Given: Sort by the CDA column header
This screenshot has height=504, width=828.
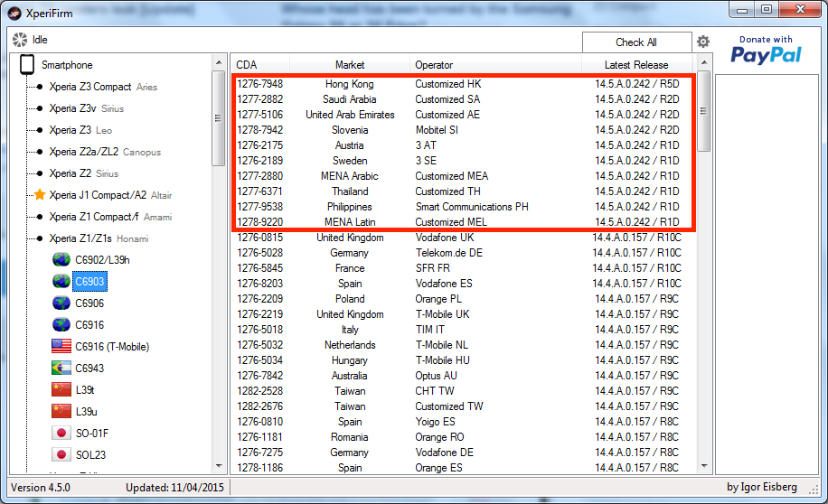Looking at the screenshot, I should 260,65.
